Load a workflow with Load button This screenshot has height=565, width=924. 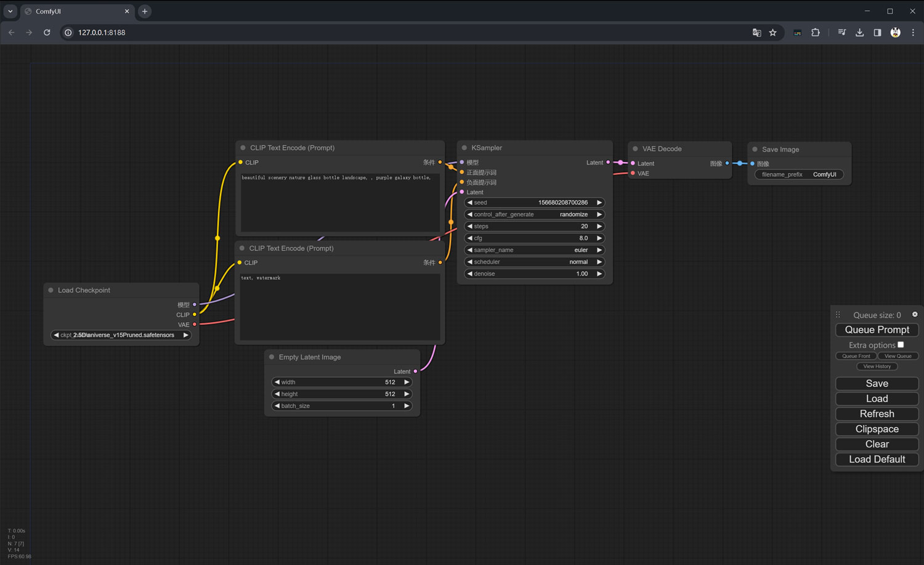point(877,399)
